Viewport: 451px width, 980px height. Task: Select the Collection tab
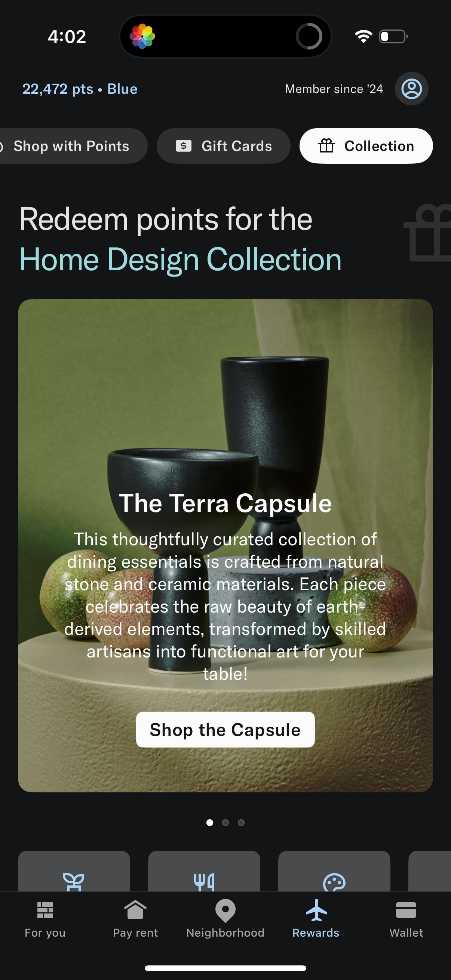[366, 146]
